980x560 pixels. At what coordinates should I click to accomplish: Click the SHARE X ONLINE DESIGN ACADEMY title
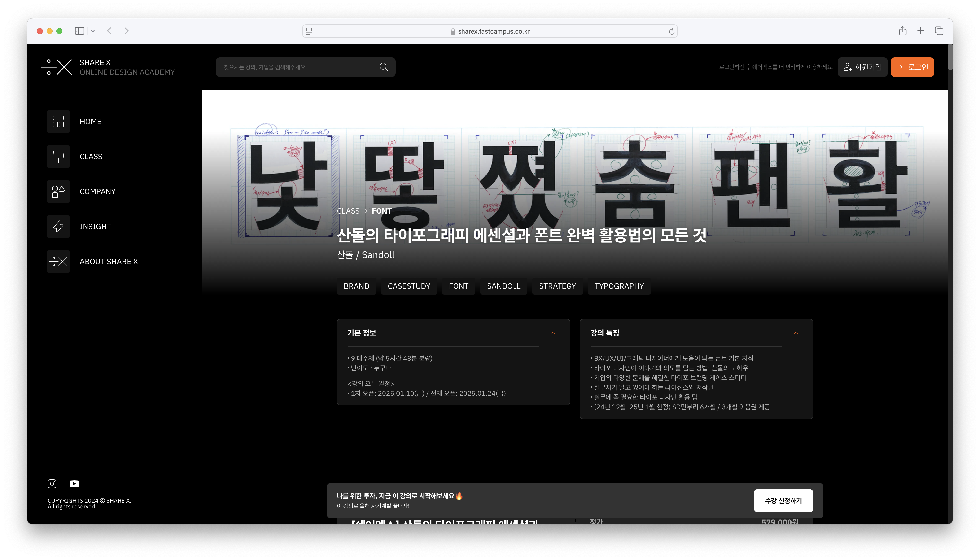(127, 67)
